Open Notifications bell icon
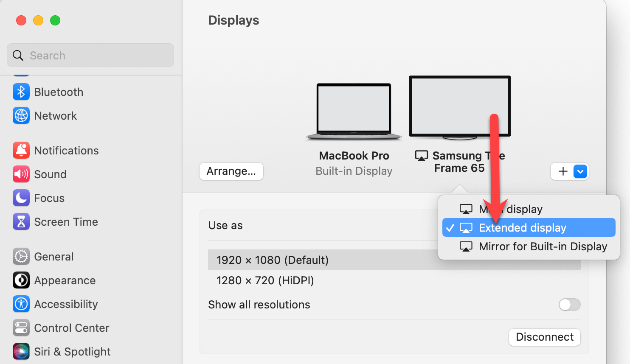Viewport: 630px width, 364px height. (21, 151)
